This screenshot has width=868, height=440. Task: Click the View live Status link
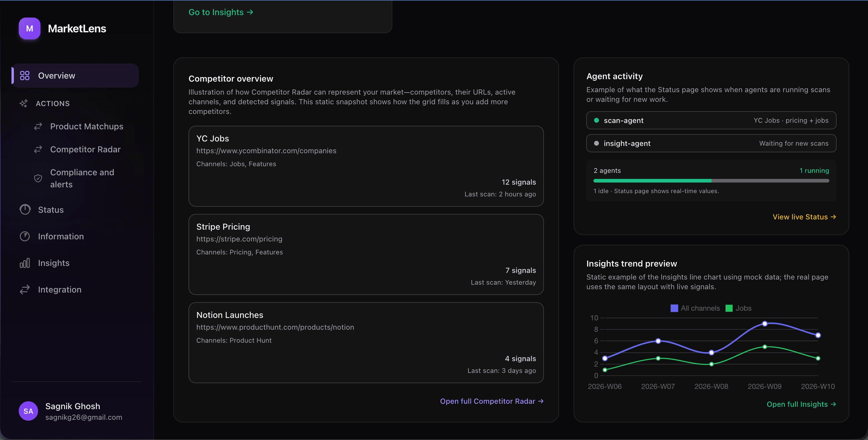click(804, 217)
